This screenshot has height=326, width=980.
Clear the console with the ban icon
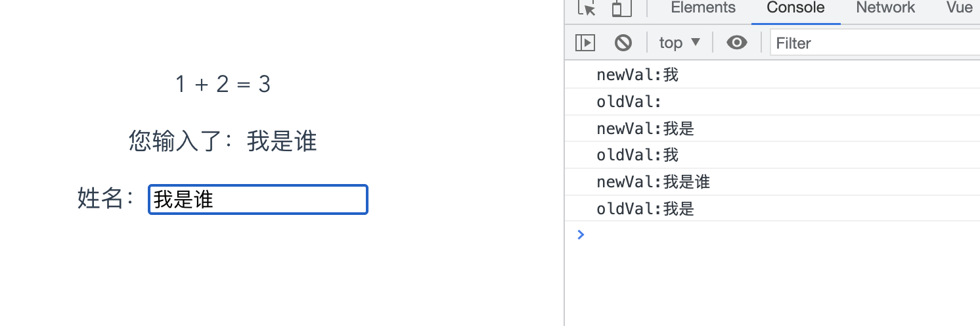623,43
